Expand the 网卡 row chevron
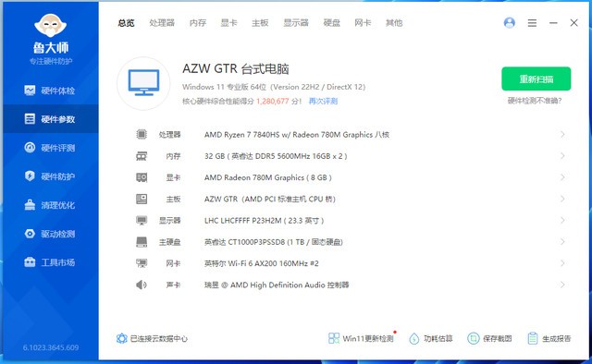Image resolution: width=592 pixels, height=364 pixels. click(562, 263)
